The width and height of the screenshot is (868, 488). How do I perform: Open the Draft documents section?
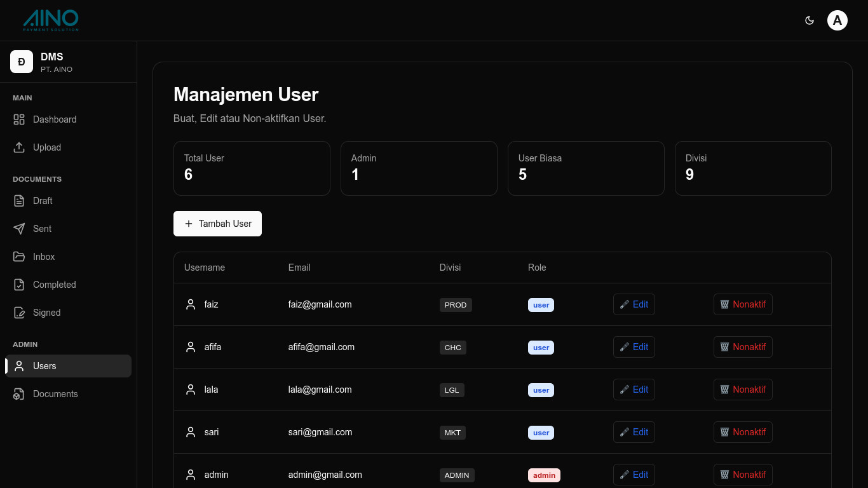[x=19, y=201]
